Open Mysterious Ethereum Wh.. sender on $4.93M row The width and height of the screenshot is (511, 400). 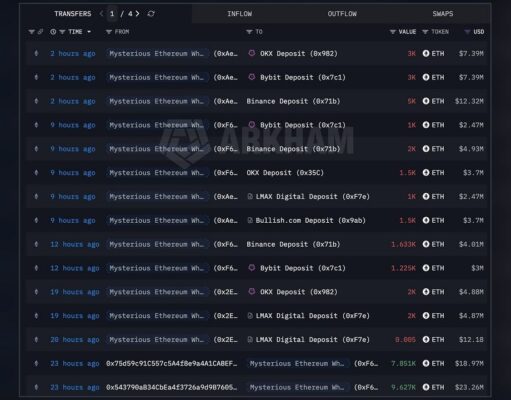pos(157,149)
